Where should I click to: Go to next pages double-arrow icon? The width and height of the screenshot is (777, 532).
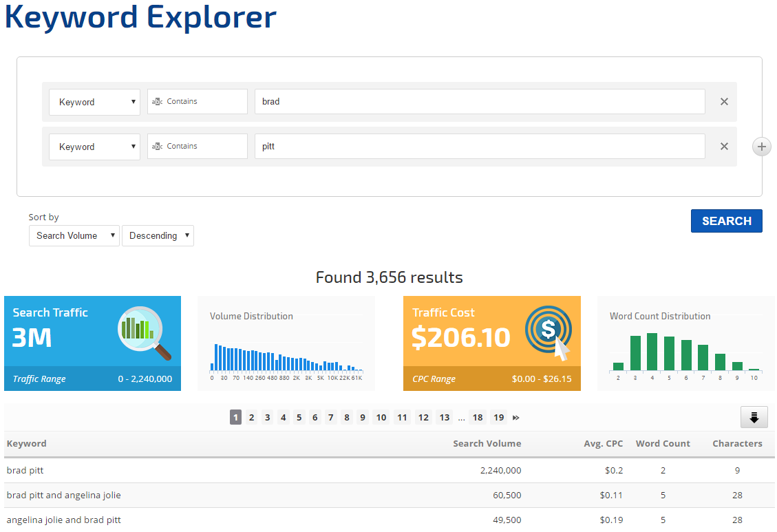[516, 418]
